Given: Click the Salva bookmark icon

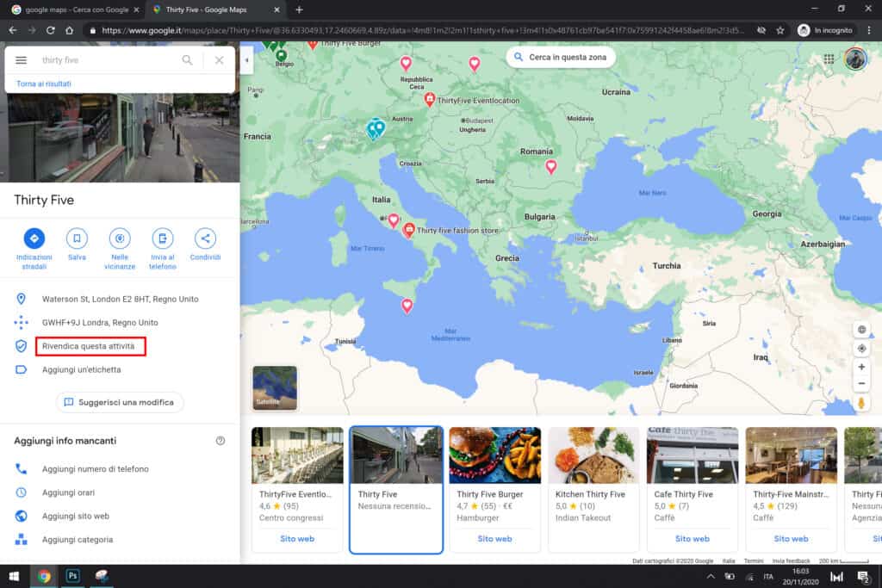Looking at the screenshot, I should pyautogui.click(x=77, y=238).
